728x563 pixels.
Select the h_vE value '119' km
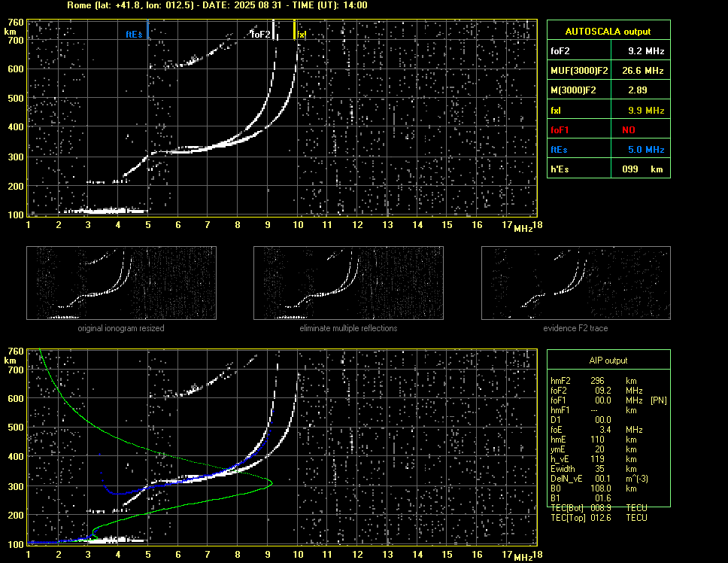597,459
